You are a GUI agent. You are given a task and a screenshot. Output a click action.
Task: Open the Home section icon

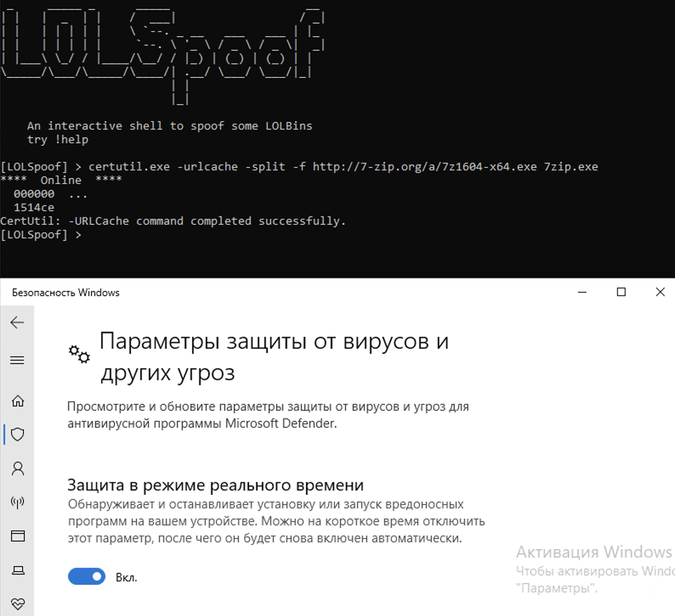(17, 401)
